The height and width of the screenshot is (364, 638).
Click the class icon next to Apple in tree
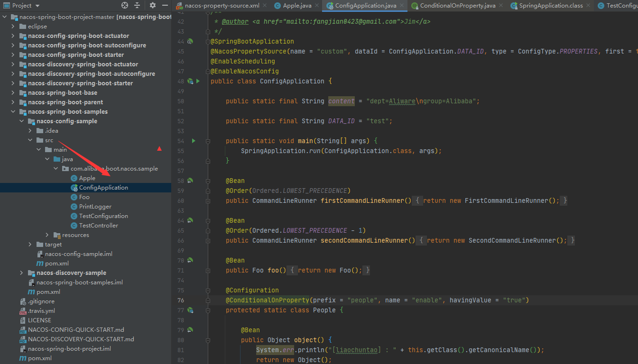point(74,178)
